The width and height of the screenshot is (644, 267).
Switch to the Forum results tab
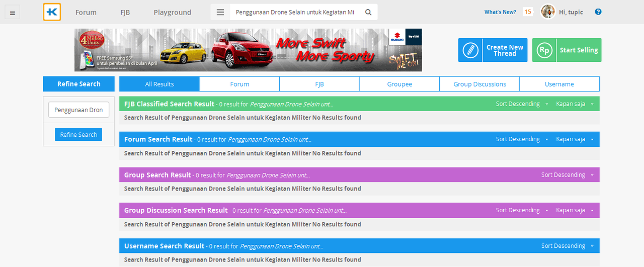pos(239,84)
